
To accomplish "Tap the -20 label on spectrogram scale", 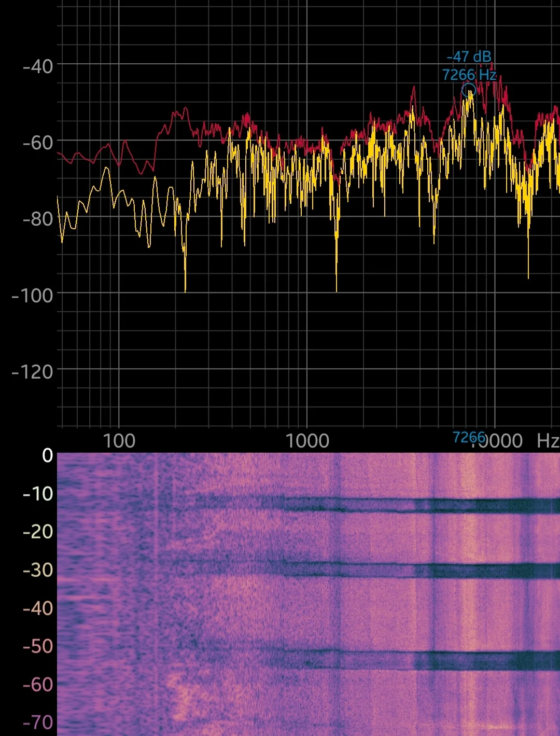I will [x=38, y=532].
